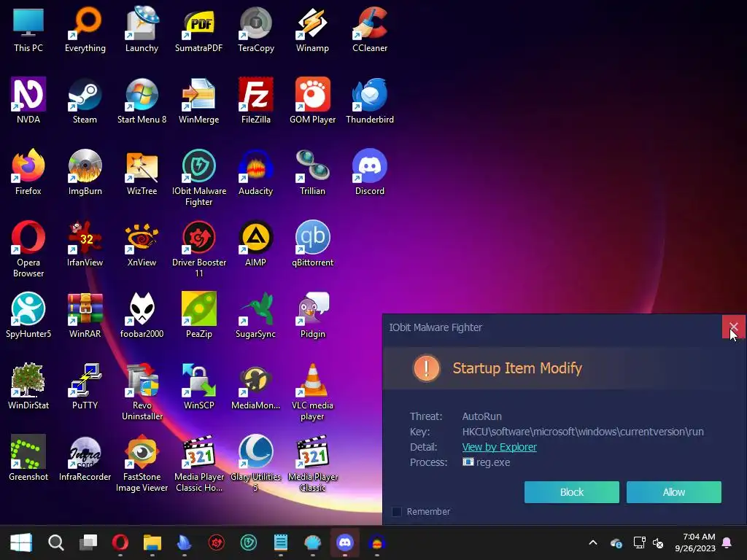This screenshot has width=747, height=560.
Task: Select the Start Menu 8 desktop icon
Action: (x=142, y=101)
